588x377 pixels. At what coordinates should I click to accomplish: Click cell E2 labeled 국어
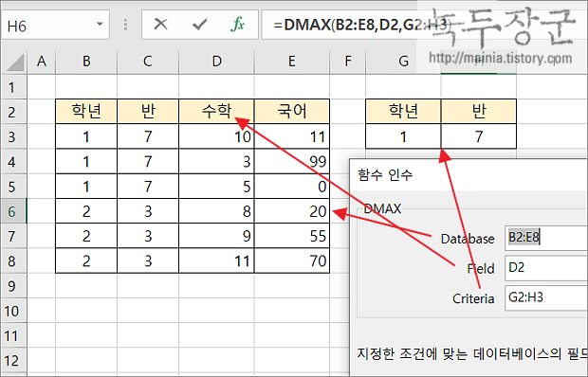point(292,112)
